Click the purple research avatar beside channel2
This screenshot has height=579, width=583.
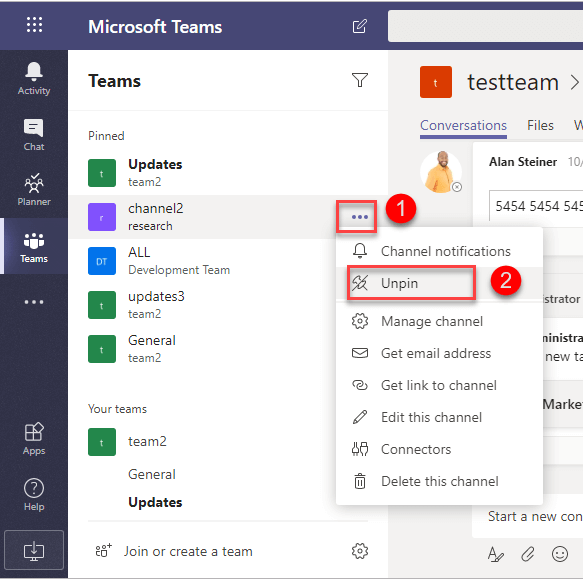[102, 217]
